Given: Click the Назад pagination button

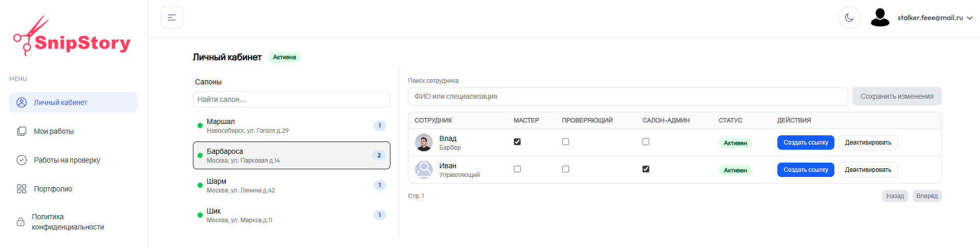Looking at the screenshot, I should click(895, 196).
